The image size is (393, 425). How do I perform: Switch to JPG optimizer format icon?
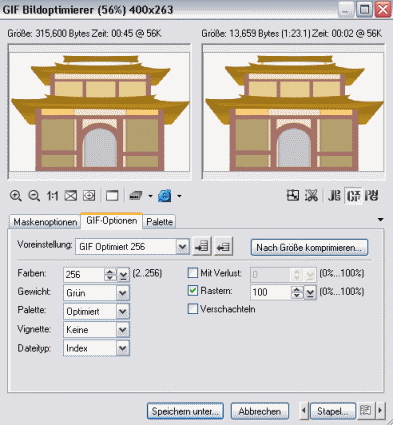tap(334, 195)
